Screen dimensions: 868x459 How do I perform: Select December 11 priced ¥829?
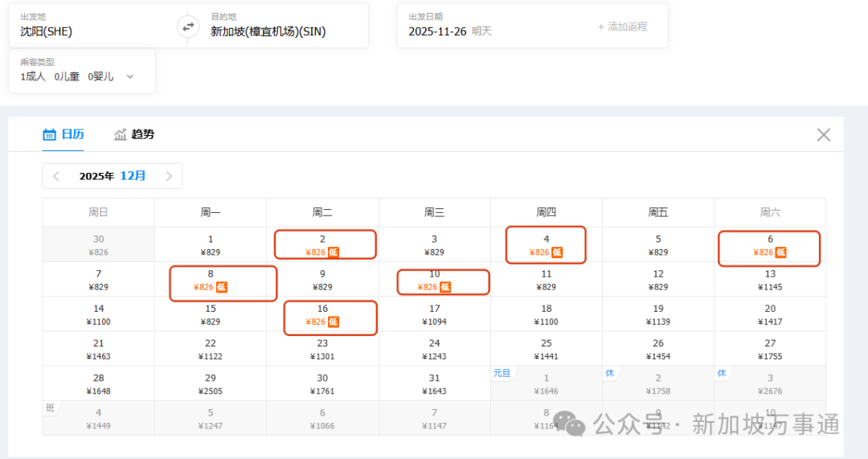coord(547,280)
